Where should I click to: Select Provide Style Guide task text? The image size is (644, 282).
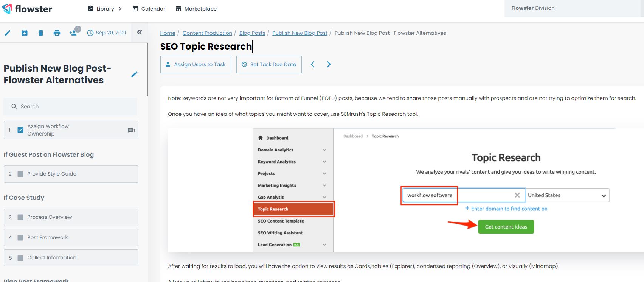click(x=52, y=174)
